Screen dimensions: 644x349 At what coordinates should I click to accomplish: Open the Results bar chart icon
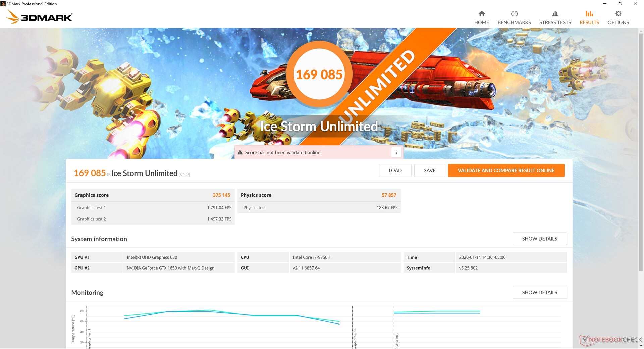589,13
